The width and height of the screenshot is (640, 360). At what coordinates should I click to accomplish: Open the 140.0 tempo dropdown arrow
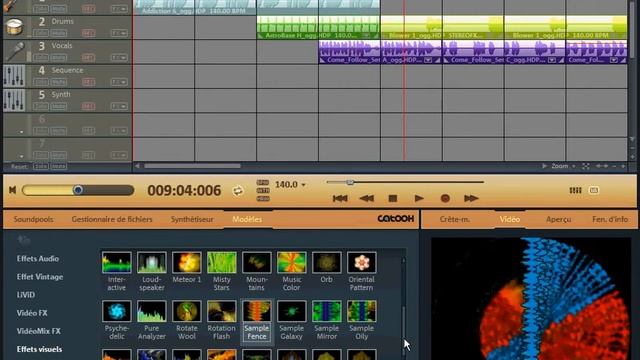[x=303, y=185]
